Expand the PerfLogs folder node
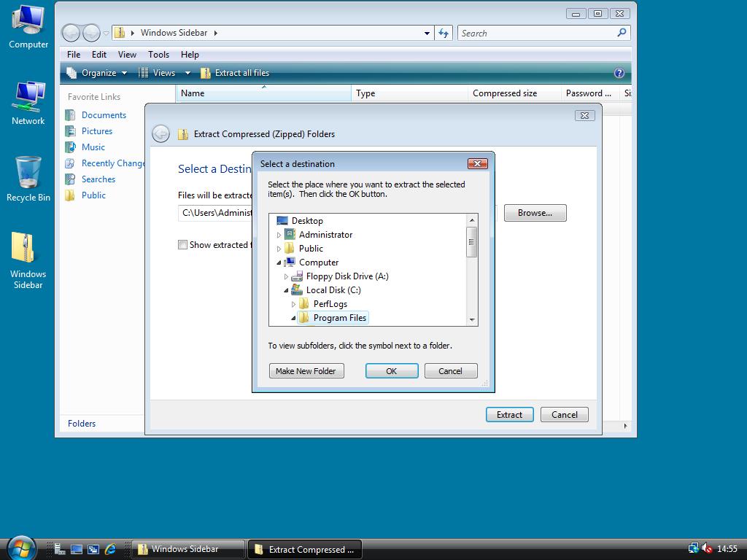This screenshot has height=560, width=747. pyautogui.click(x=293, y=304)
